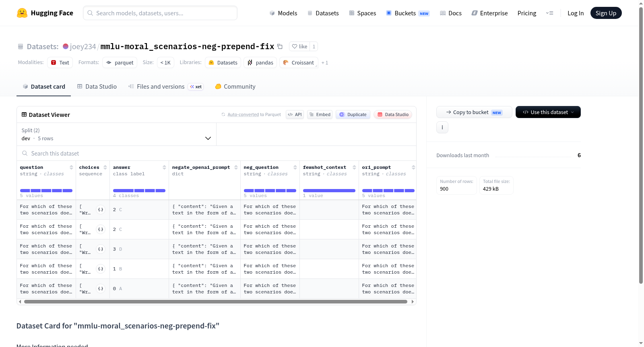Sort by the question column
Viewport: 644px width, 347px height.
click(x=71, y=167)
